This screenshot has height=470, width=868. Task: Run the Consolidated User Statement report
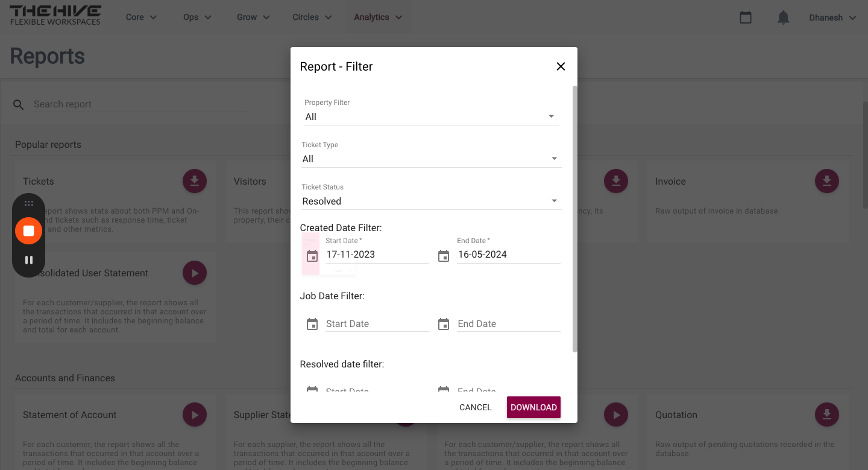click(x=195, y=273)
